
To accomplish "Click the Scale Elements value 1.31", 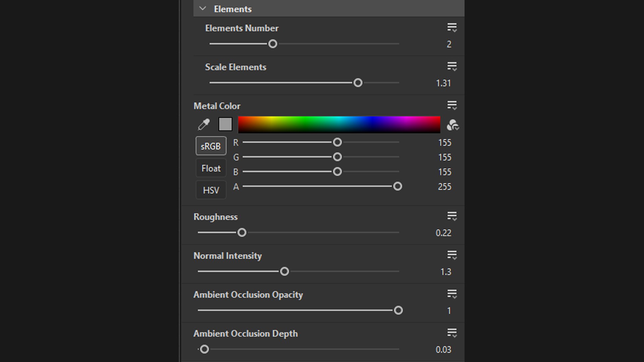I will (x=443, y=83).
